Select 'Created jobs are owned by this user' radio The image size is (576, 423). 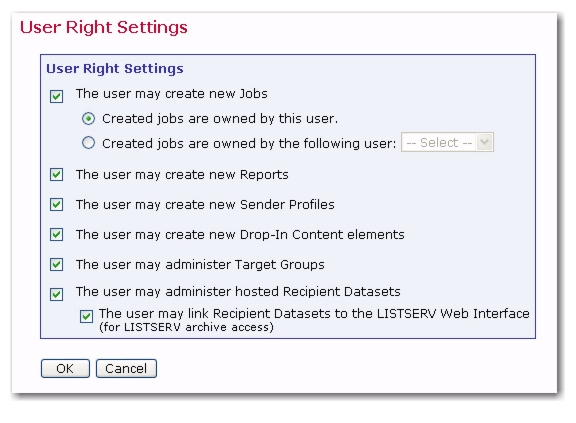point(89,119)
